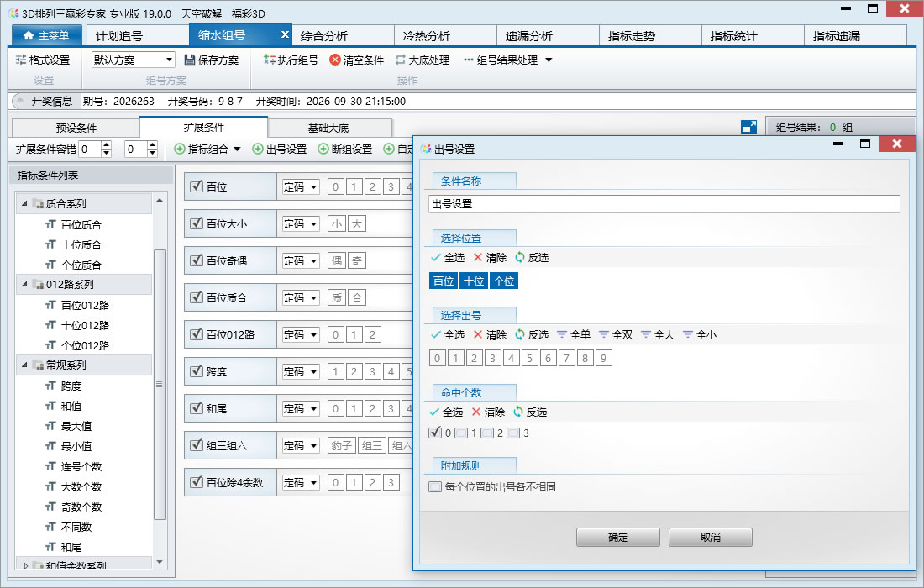The image size is (924, 588).
Task: Open the 定码 dropdown in 百位奇偶 row
Action: 301,260
